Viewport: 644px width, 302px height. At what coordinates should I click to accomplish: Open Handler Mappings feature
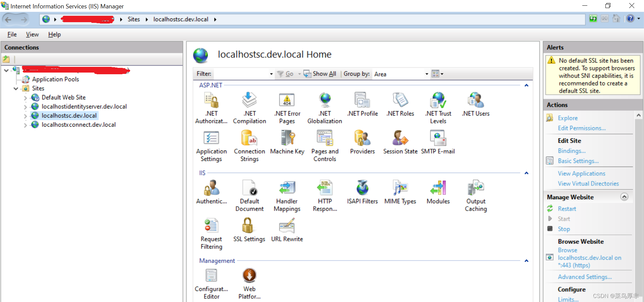click(287, 196)
